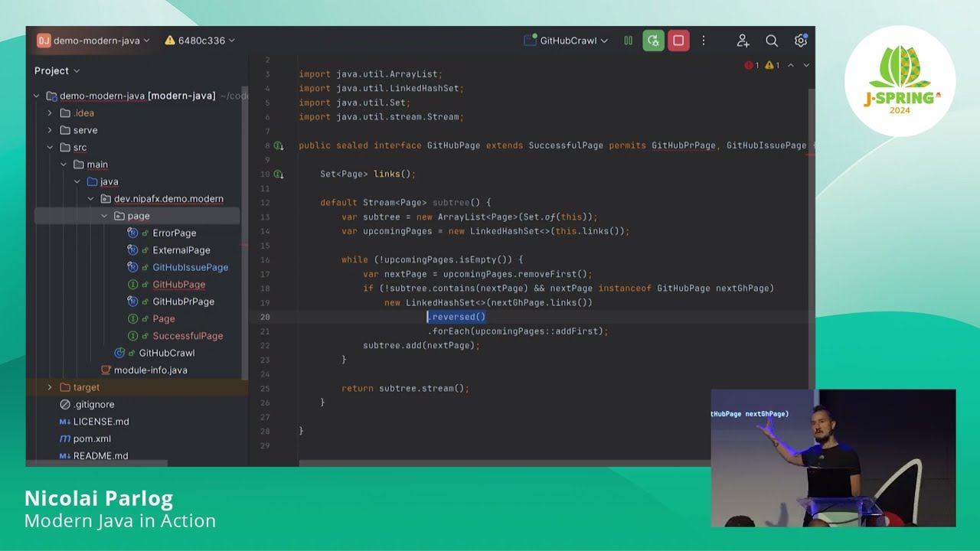
Task: Click the interface icon of SuccessfulPage
Action: click(133, 336)
